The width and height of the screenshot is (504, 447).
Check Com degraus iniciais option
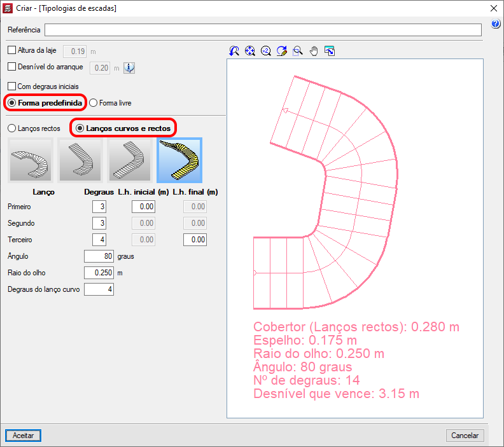click(x=12, y=86)
